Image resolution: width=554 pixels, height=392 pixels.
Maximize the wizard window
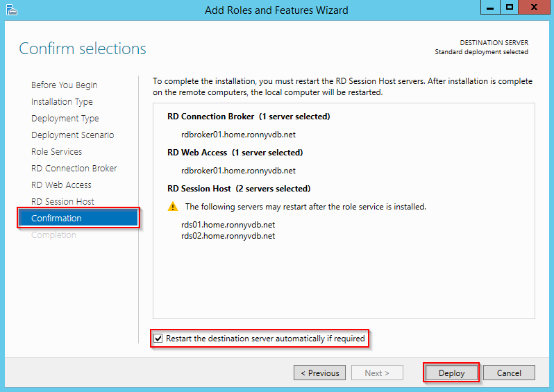[510, 7]
